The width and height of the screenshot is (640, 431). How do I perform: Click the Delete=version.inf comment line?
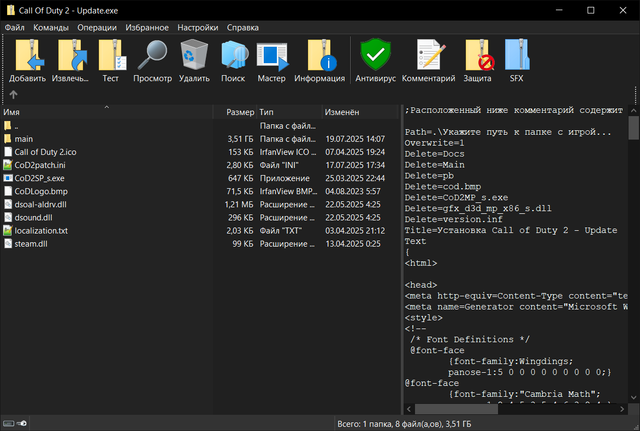(x=453, y=219)
